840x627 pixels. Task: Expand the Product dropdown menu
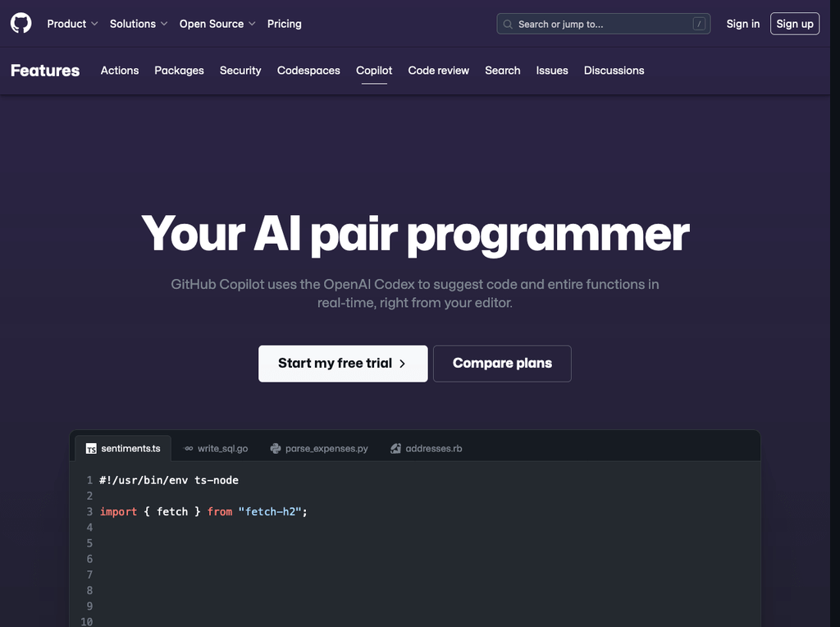click(72, 24)
